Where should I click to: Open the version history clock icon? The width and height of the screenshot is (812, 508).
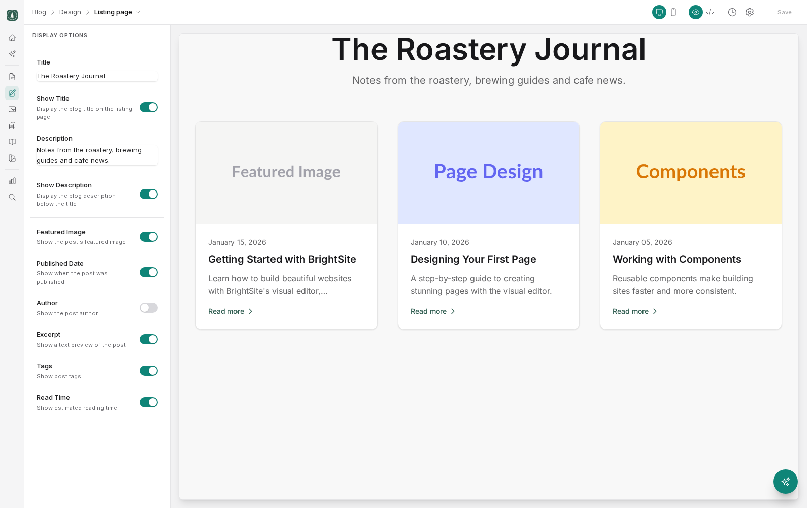732,12
